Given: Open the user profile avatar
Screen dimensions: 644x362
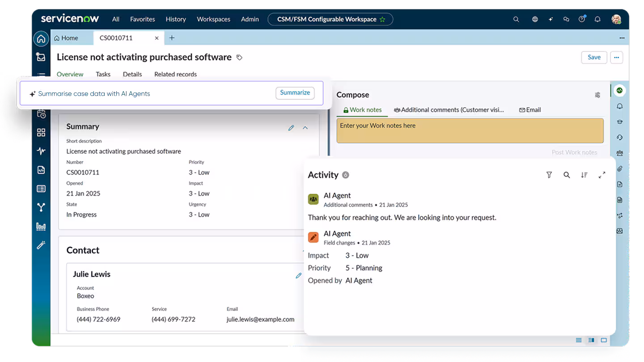Looking at the screenshot, I should coord(616,19).
